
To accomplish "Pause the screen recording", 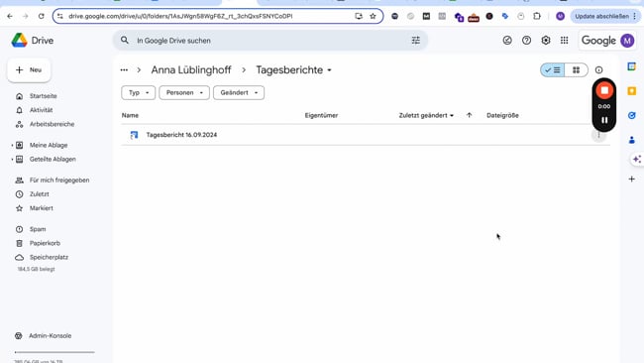I will pos(604,120).
